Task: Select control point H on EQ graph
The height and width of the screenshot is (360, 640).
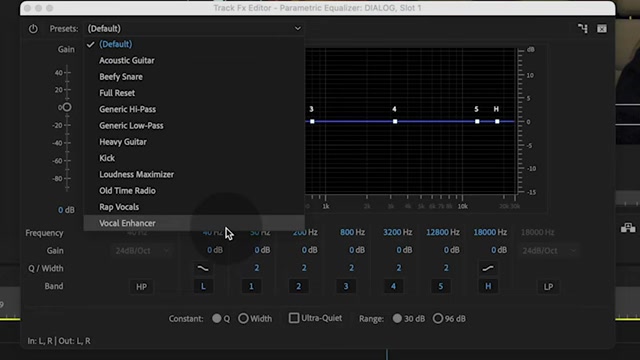Action: click(497, 122)
